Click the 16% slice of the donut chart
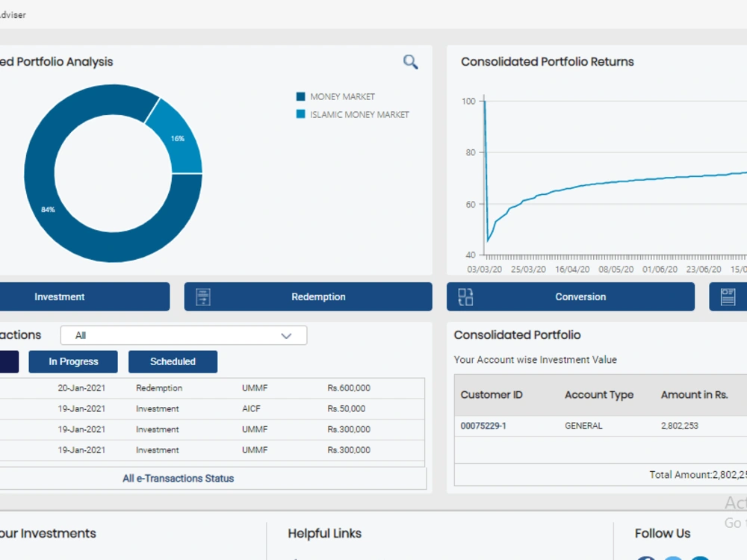Screen dimensions: 747x560 pos(177,139)
